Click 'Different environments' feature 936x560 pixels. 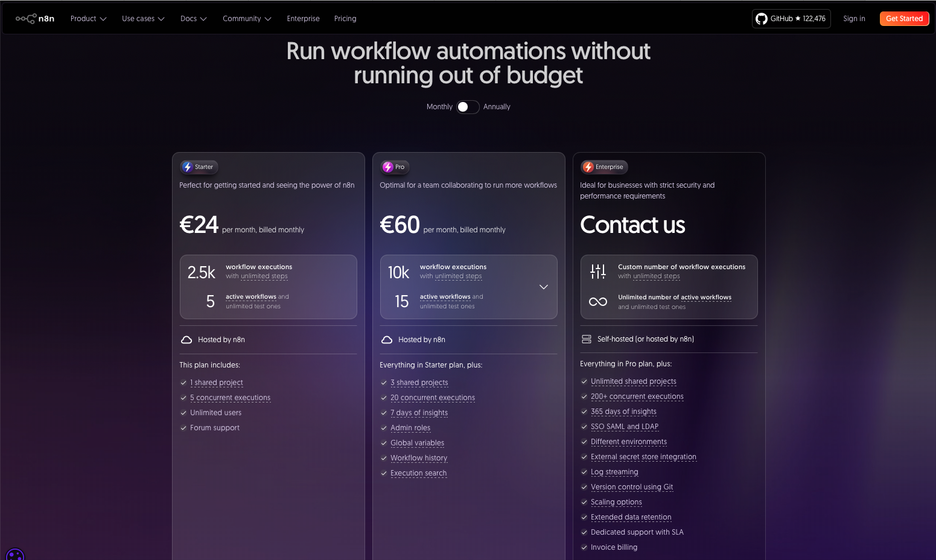click(629, 442)
